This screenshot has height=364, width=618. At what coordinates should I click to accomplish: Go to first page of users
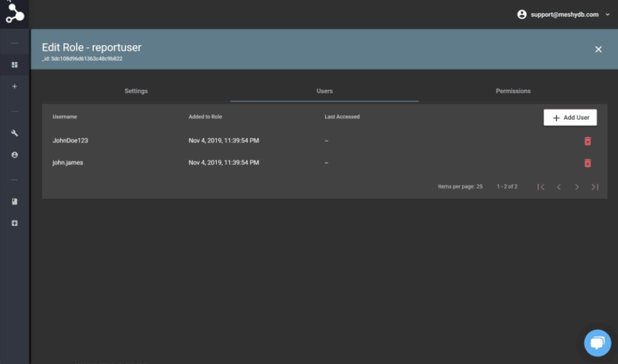pos(541,187)
